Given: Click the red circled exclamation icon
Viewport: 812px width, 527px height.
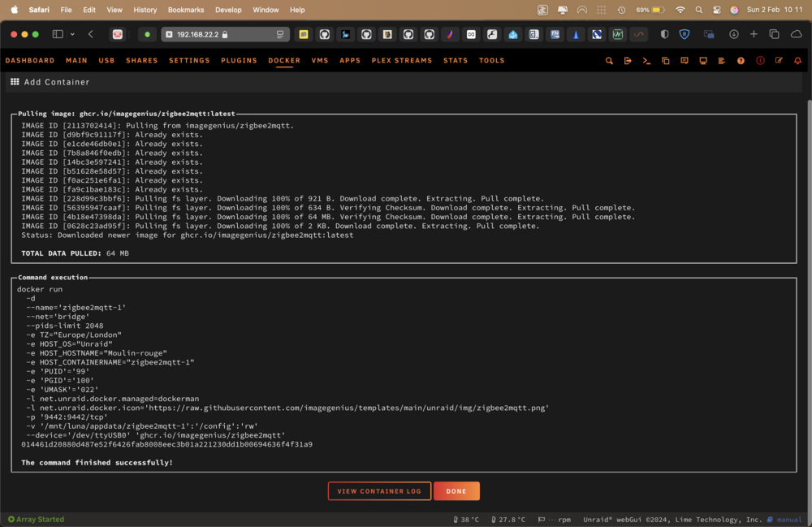Looking at the screenshot, I should 760,61.
